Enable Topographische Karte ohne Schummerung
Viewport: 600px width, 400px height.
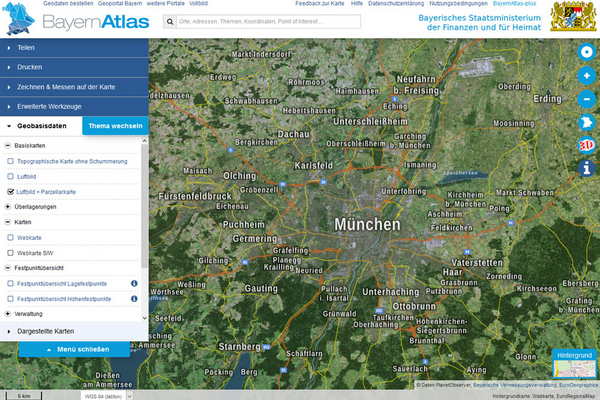(x=10, y=161)
